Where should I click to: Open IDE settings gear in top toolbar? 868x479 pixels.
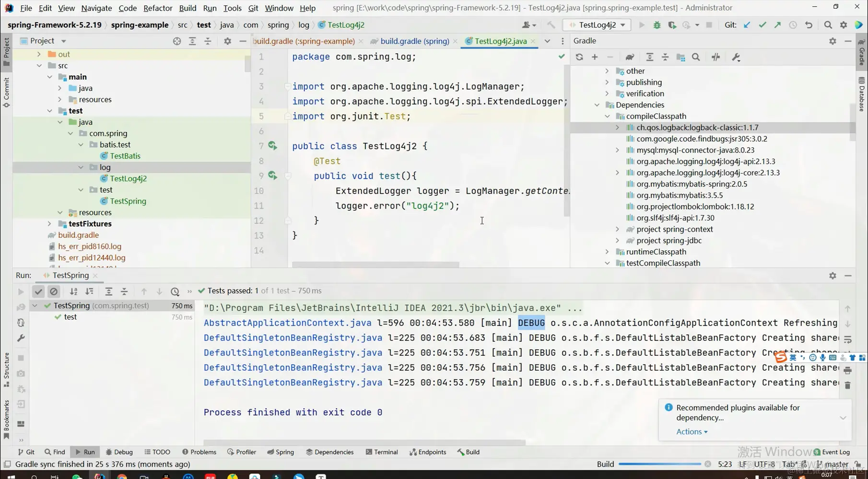coord(844,25)
